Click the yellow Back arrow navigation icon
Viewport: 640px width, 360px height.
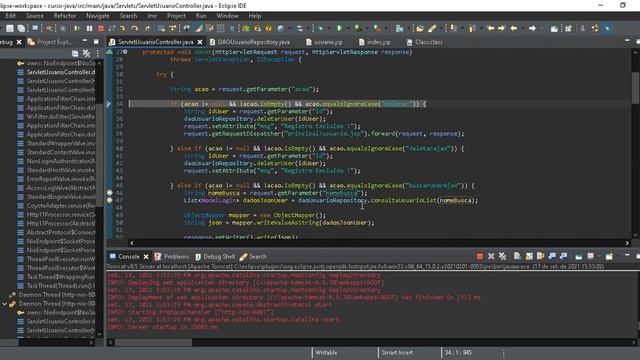click(x=513, y=28)
